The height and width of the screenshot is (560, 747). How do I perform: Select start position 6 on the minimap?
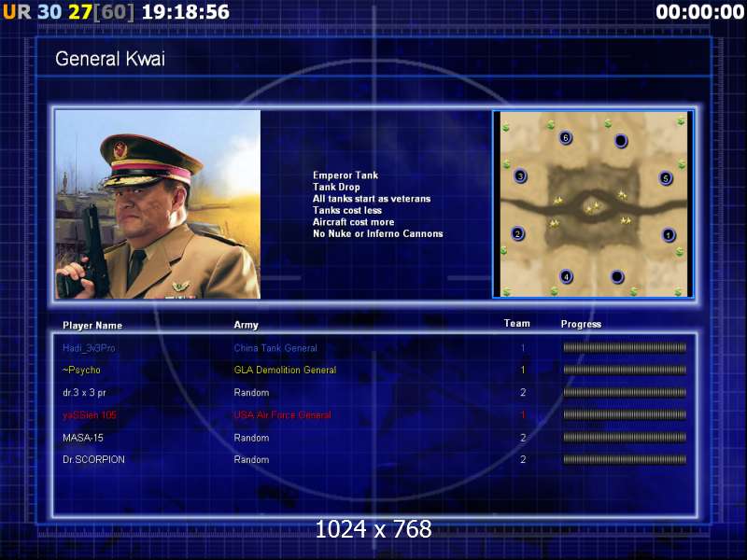(x=565, y=137)
